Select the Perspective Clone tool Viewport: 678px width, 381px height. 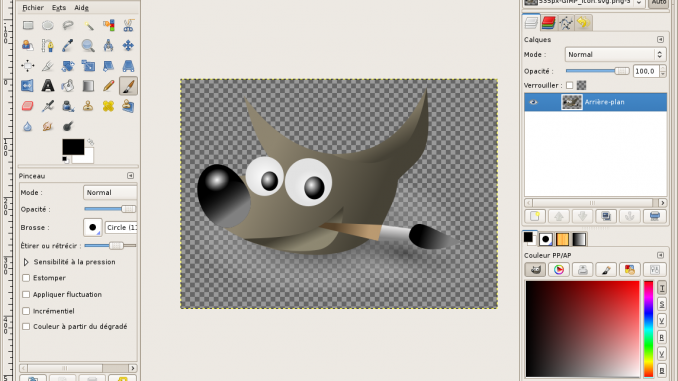point(128,106)
